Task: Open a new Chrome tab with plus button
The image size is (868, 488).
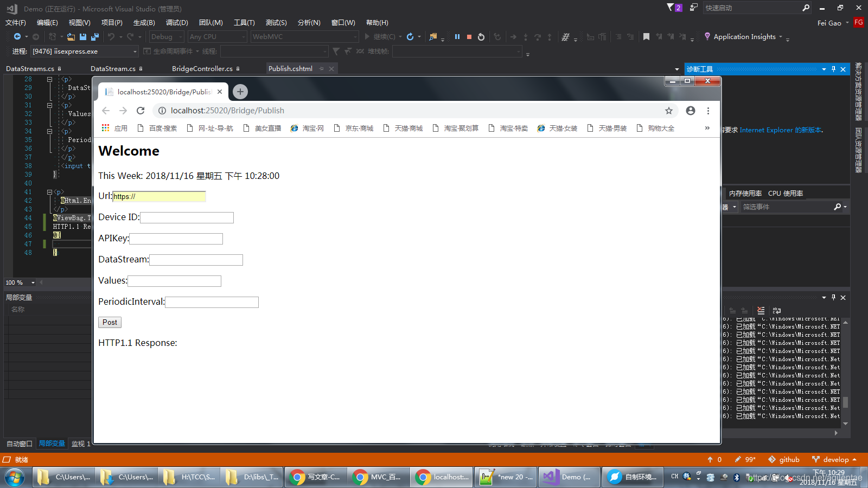Action: (240, 92)
